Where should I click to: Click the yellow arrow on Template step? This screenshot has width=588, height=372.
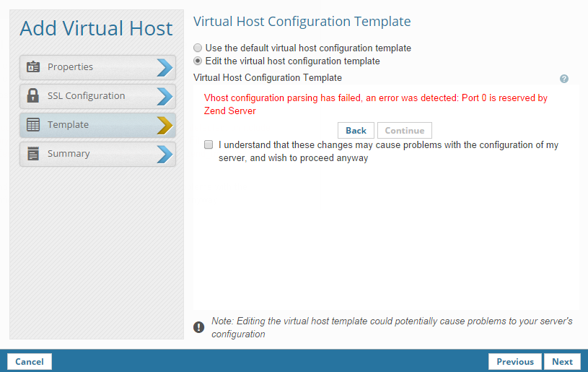pos(164,125)
